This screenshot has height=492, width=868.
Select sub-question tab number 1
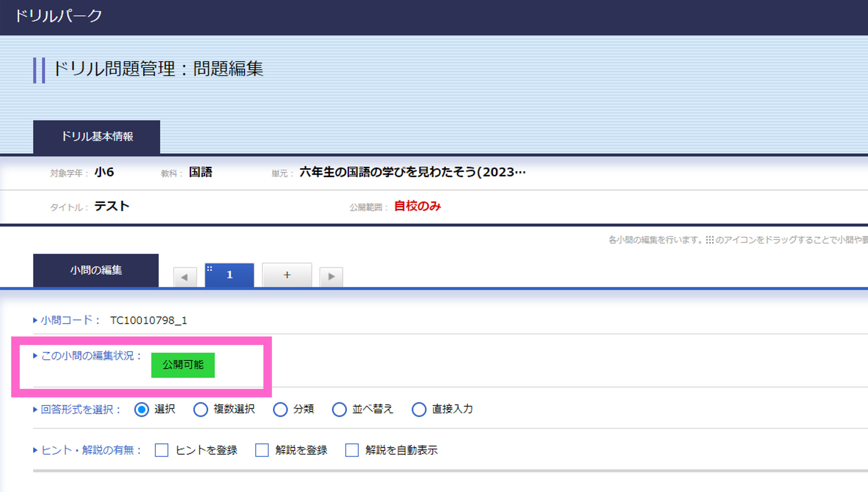coord(230,275)
